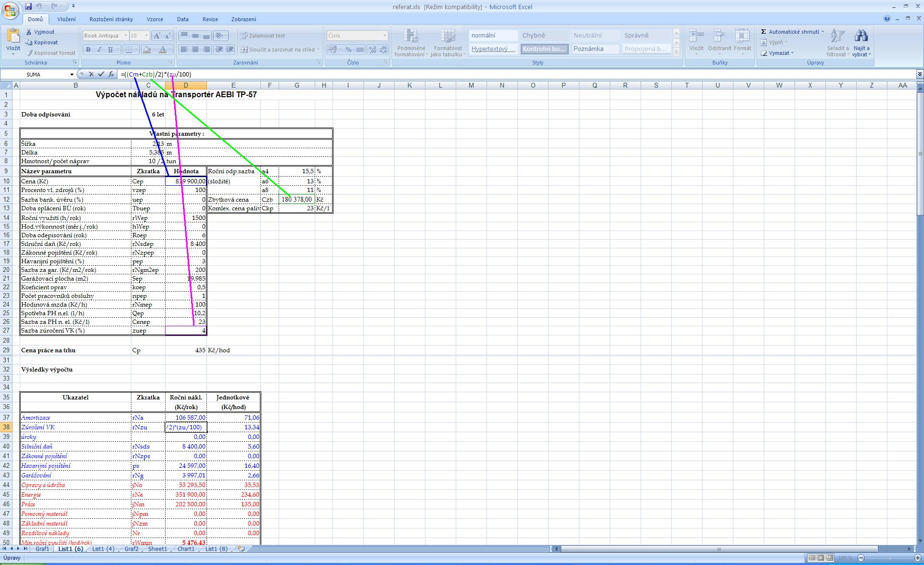Cancel the formula entry with the X icon

coord(91,74)
